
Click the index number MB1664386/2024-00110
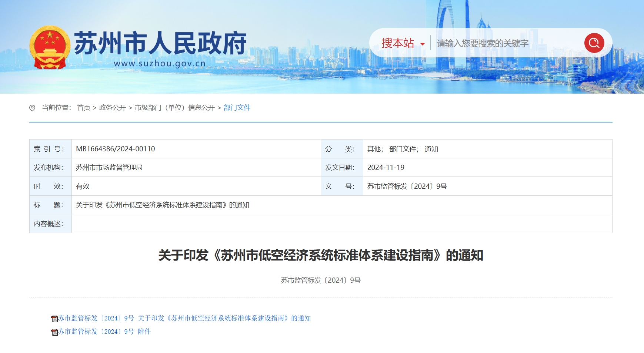point(115,149)
